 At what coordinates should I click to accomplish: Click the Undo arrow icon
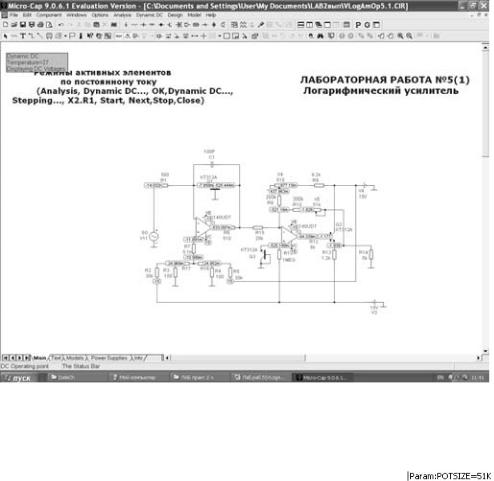coord(61,25)
